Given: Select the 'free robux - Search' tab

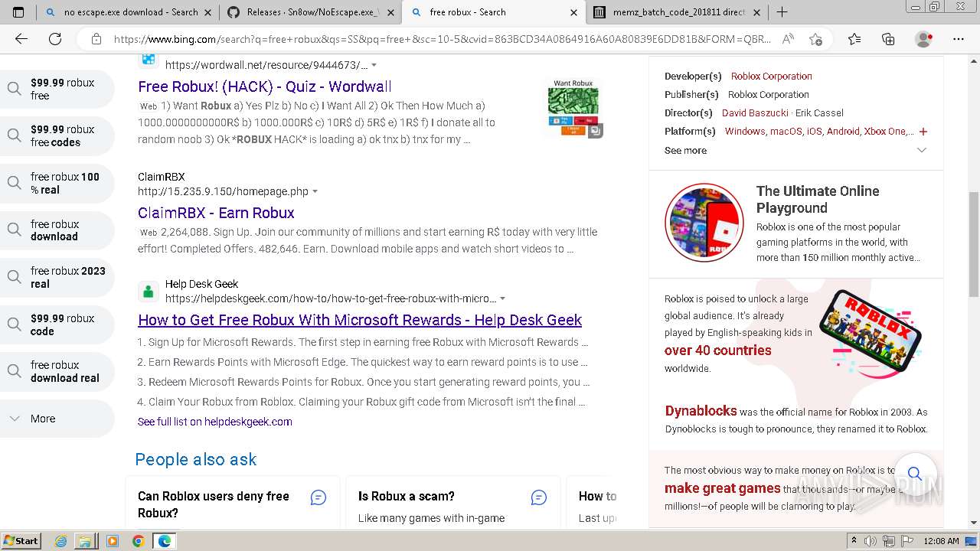Looking at the screenshot, I should pyautogui.click(x=493, y=12).
